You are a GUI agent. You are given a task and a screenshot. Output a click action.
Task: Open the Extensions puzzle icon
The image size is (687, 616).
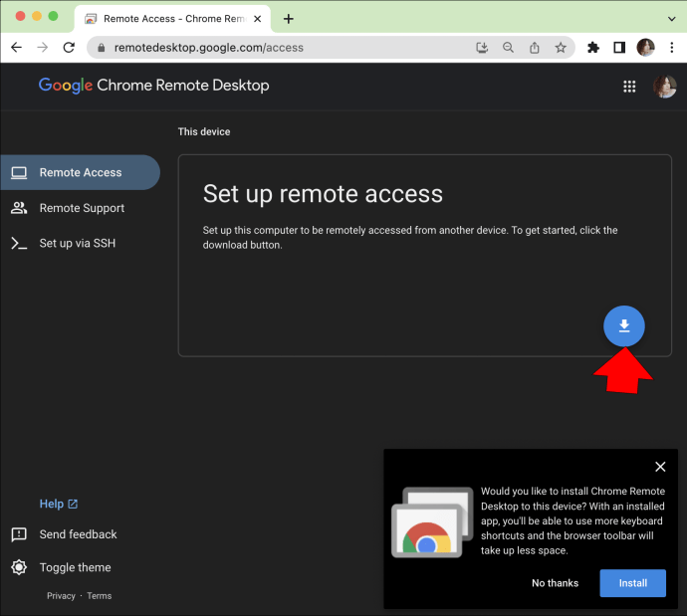593,48
